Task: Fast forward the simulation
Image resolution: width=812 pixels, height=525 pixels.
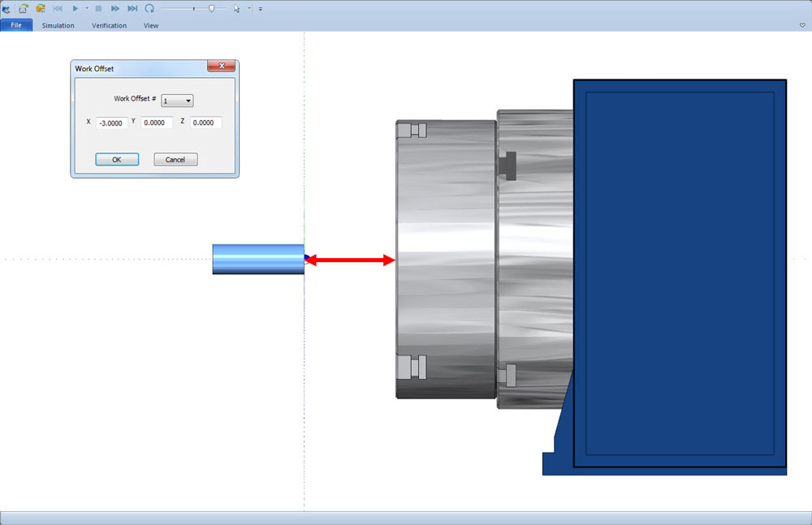Action: [115, 9]
